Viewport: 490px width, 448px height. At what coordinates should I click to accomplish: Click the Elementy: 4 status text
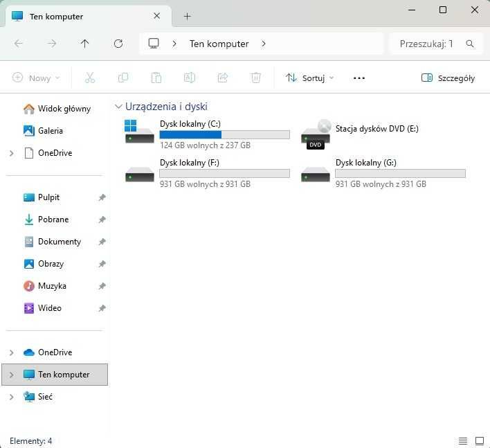(30, 441)
